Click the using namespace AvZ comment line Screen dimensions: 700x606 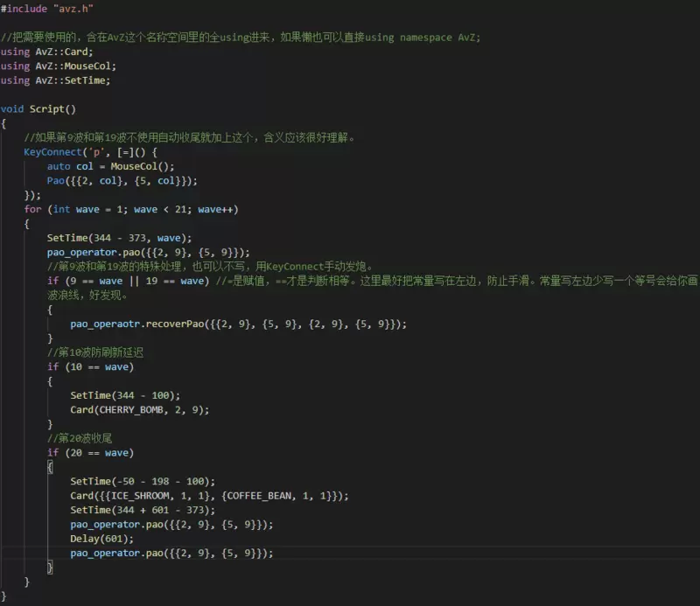240,38
